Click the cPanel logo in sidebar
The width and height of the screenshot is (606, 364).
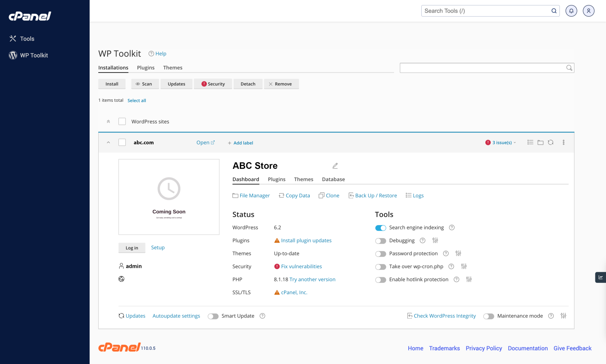pos(30,16)
